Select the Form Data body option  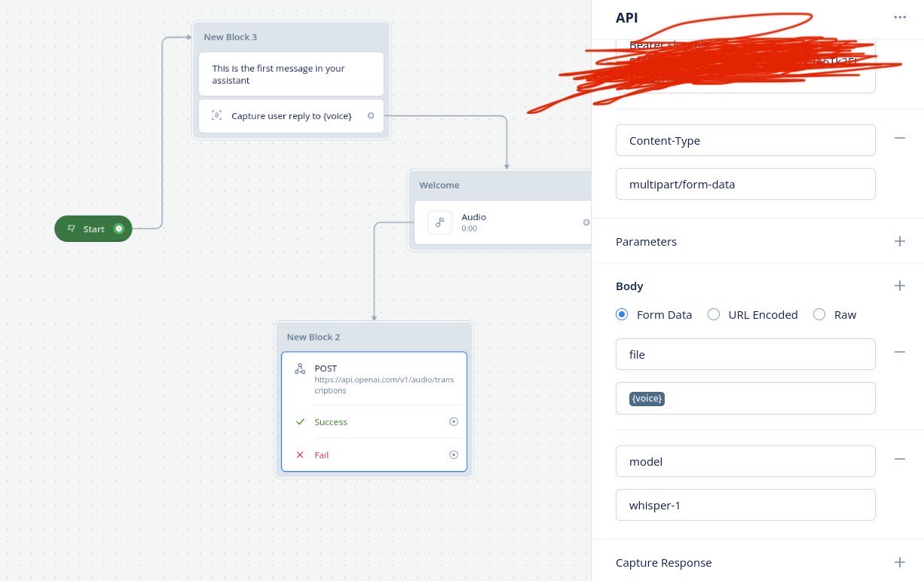click(x=622, y=314)
